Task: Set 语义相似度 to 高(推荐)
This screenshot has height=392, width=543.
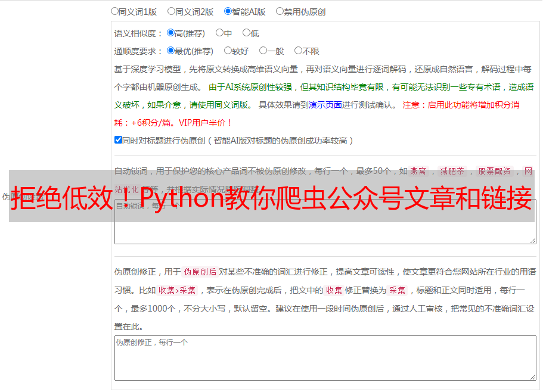Action: point(170,33)
